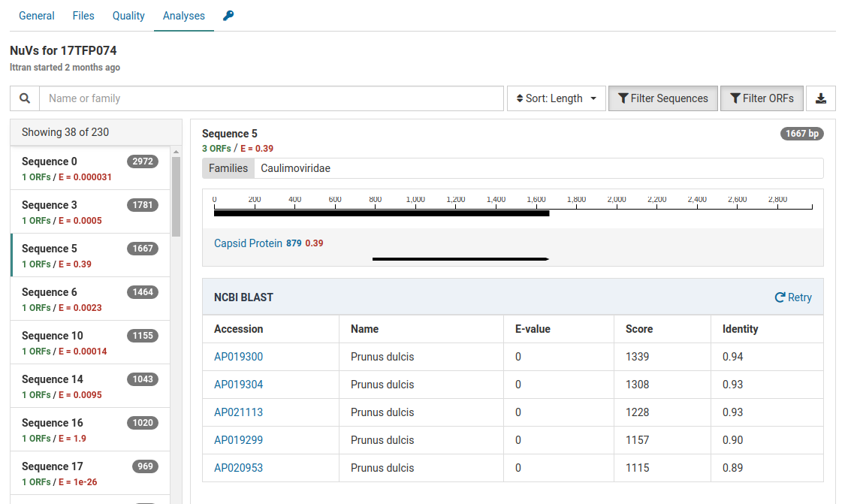The image size is (851, 504).
Task: Click the Name or family search field
Action: coord(271,98)
